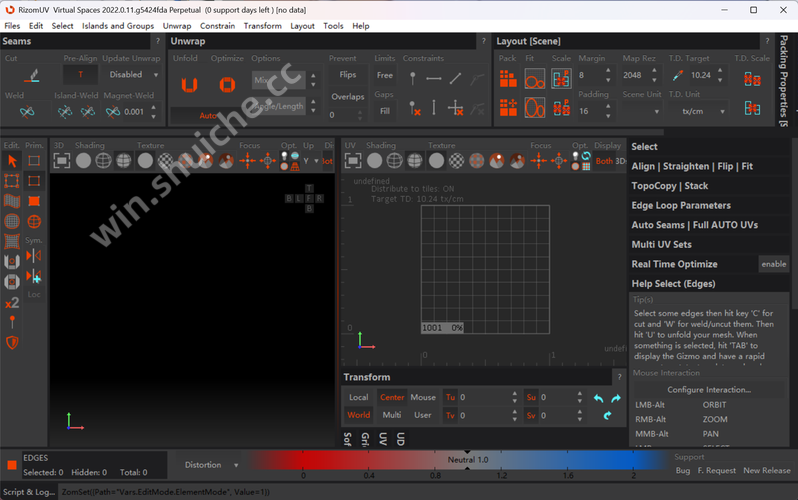Click the UV viewport frame-all icon

tap(353, 161)
